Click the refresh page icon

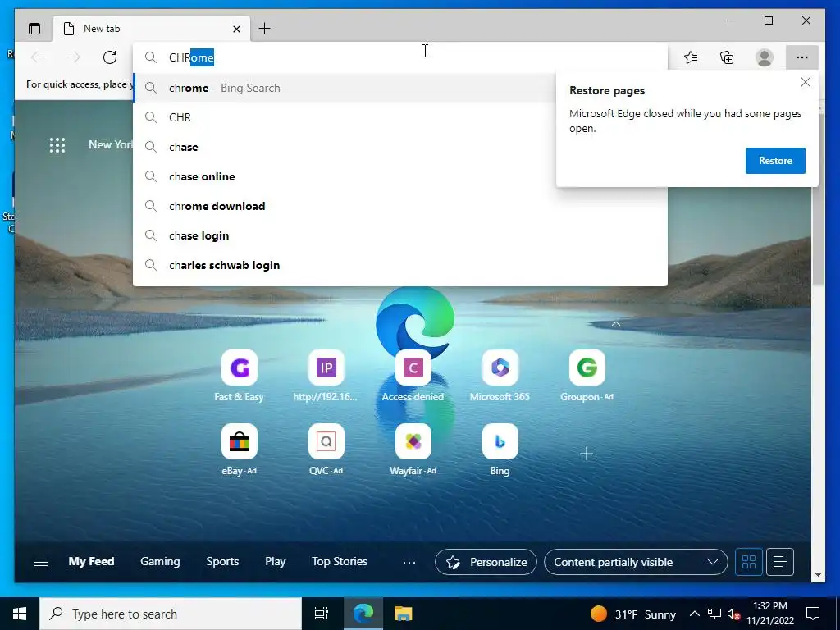(x=110, y=57)
